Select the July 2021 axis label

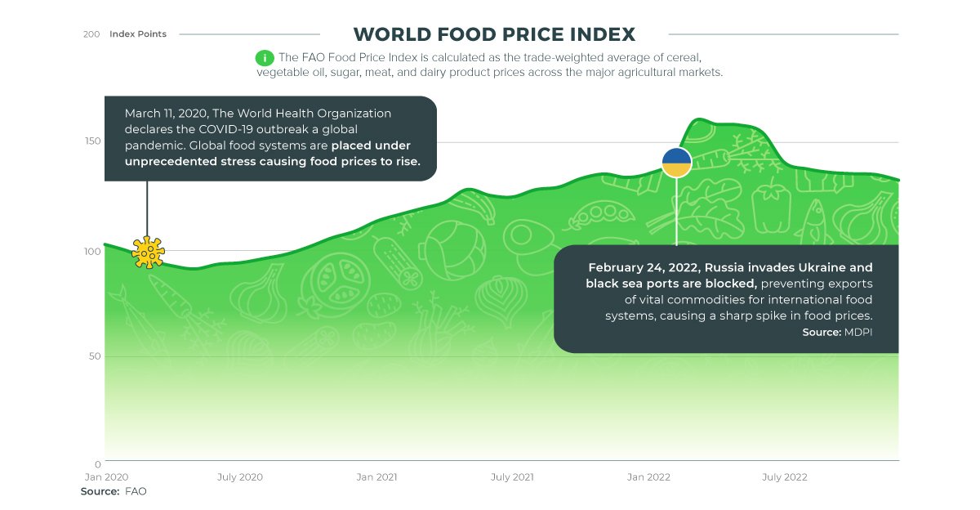point(512,476)
